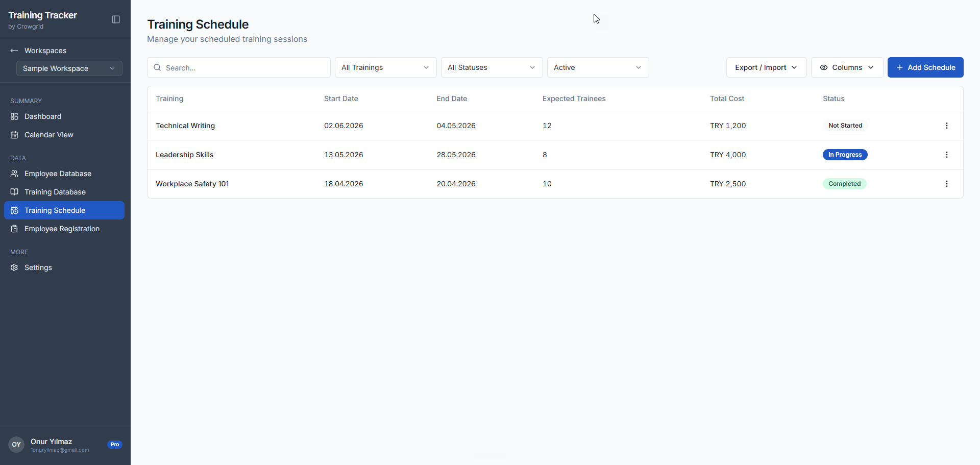Click the Dashboard grid icon

pos(14,116)
